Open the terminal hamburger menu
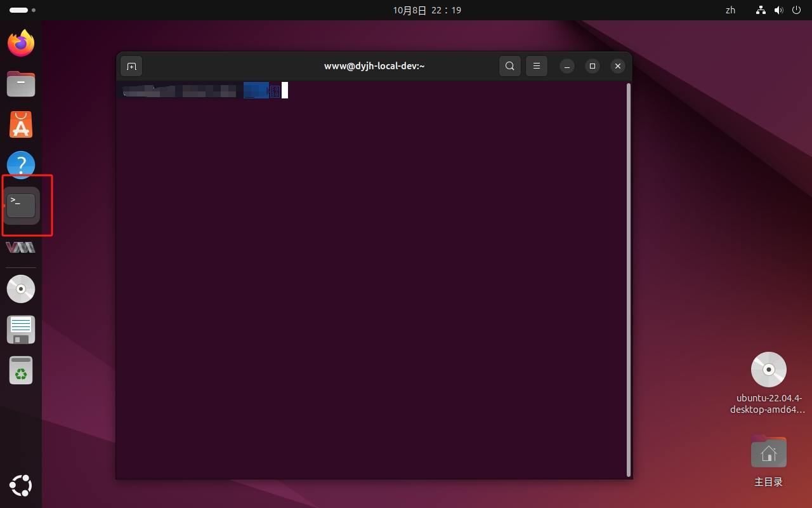 [537, 66]
